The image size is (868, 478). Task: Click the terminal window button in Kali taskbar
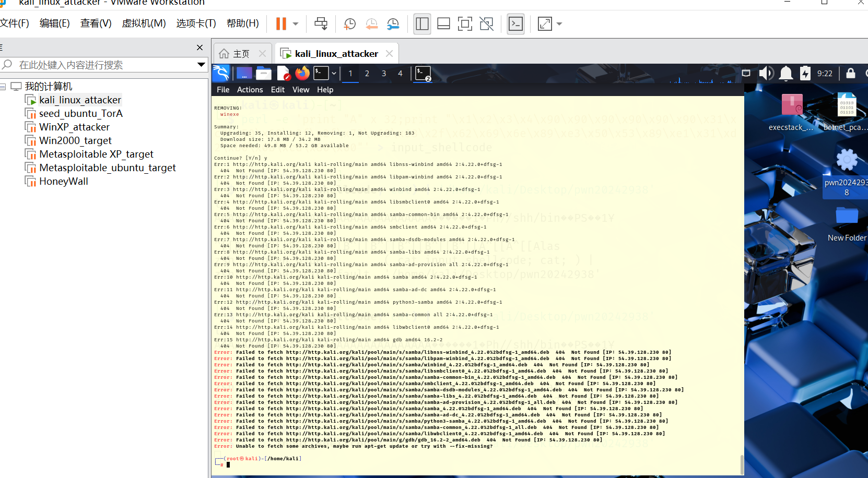(423, 74)
